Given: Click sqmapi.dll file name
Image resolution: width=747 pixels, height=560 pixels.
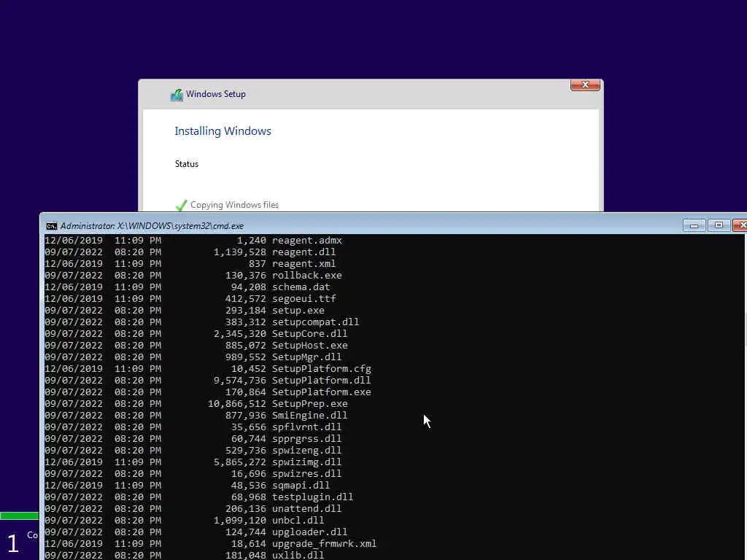Looking at the screenshot, I should point(301,485).
